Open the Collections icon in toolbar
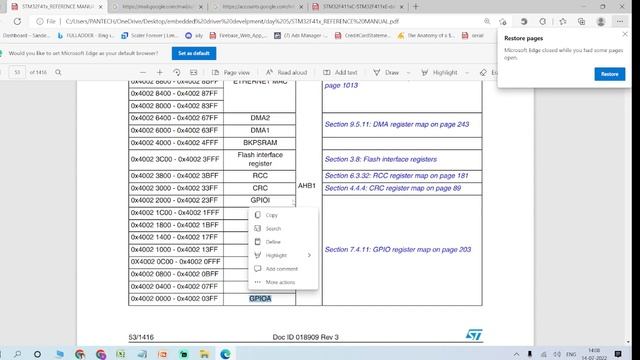This screenshot has width=640, height=360. 581,22
